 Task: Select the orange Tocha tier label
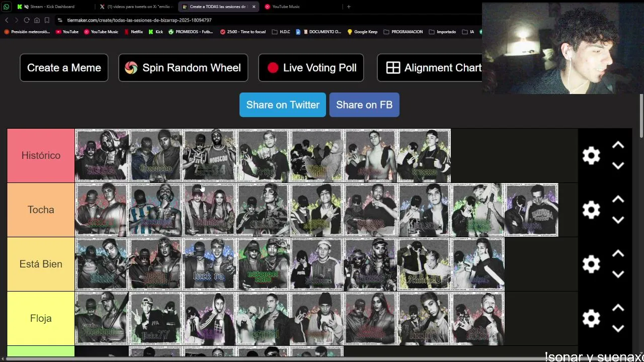point(41,210)
